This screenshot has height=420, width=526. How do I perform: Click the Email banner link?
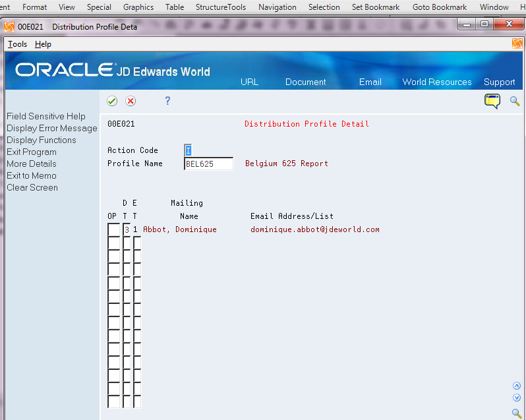coord(370,82)
